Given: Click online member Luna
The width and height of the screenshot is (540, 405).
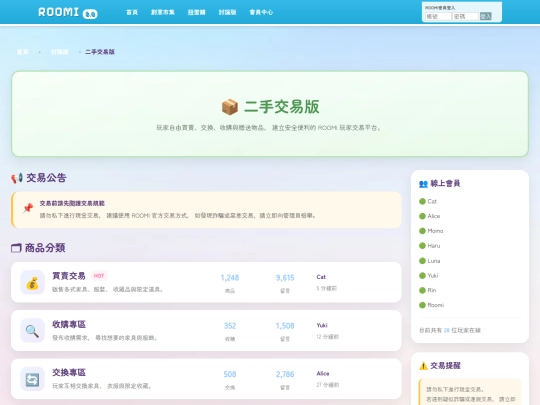Looking at the screenshot, I should tap(434, 261).
